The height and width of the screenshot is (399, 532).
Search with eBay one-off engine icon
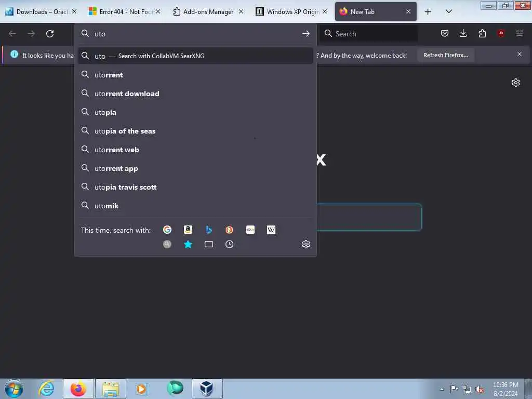point(250,230)
